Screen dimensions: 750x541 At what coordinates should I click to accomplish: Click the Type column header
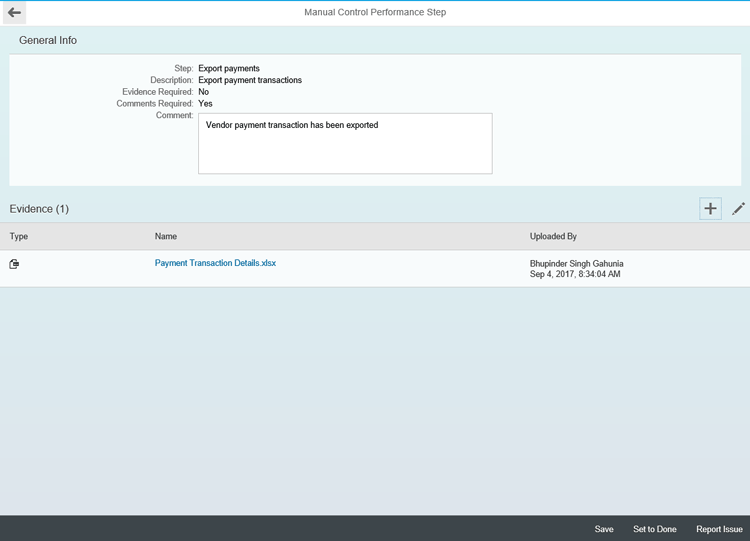(x=19, y=236)
